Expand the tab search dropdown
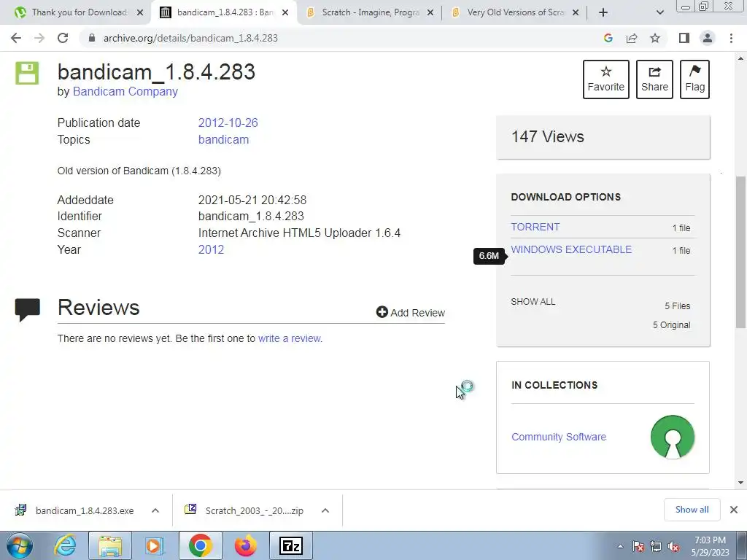747x560 pixels. (659, 12)
